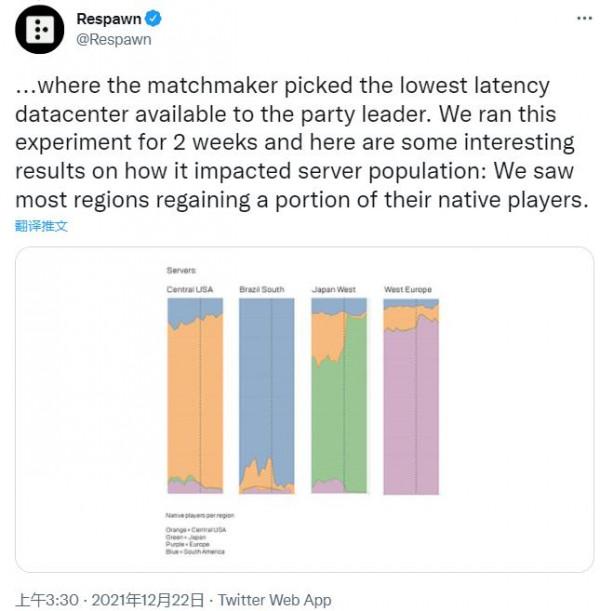The image size is (600, 611).
Task: Open the Twitter Web App source link
Action: (274, 600)
